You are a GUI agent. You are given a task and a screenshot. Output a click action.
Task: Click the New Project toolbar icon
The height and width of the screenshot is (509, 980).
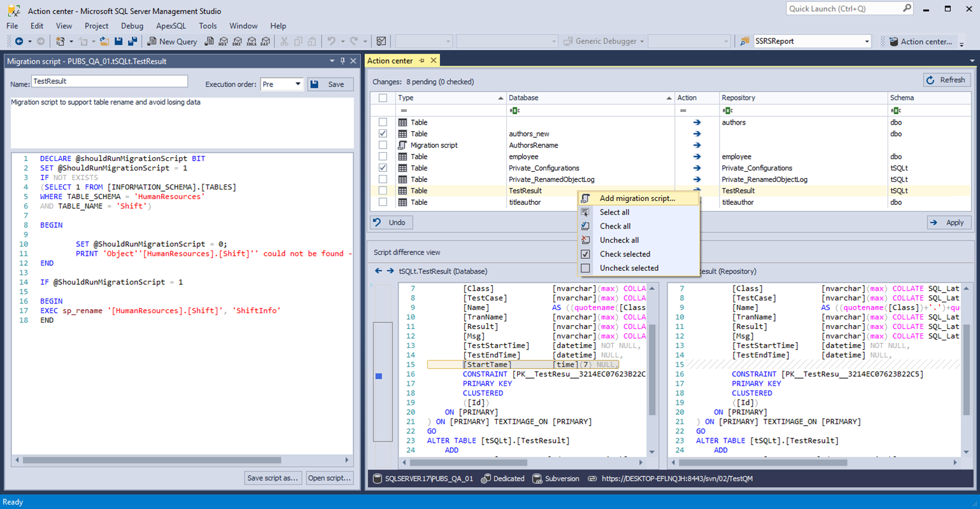[60, 41]
